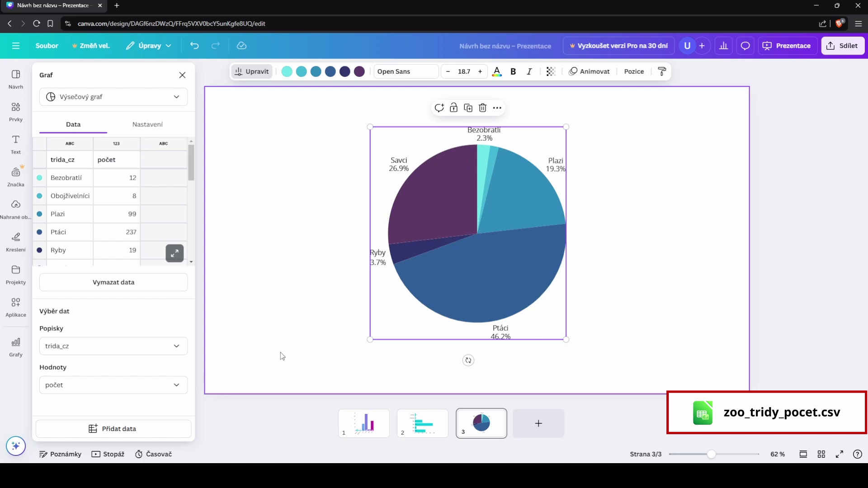This screenshot has height=488, width=868.
Task: Close the Graf panel
Action: click(x=182, y=75)
